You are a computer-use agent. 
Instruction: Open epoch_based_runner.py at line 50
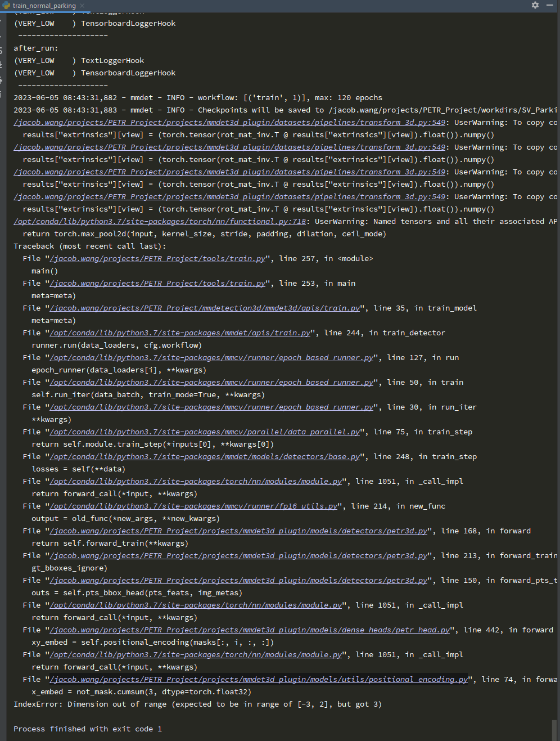(x=211, y=382)
